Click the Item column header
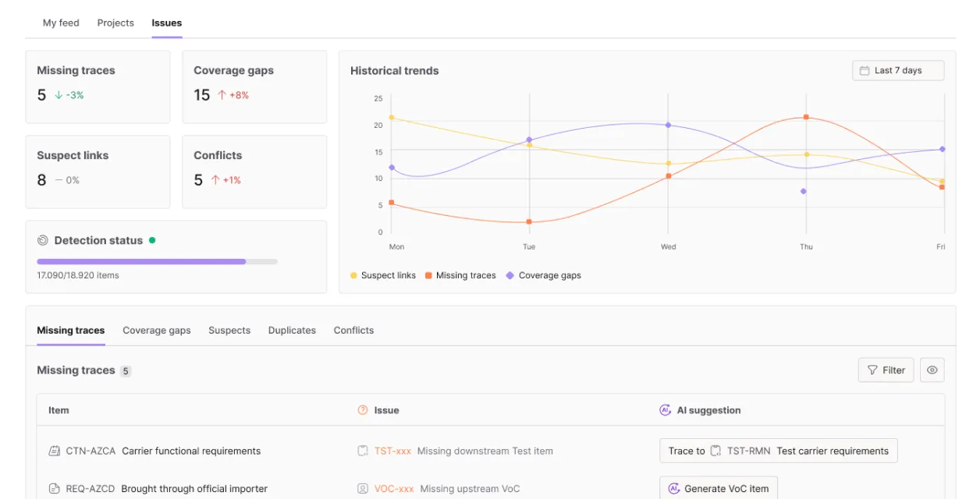The width and height of the screenshot is (980, 499). [x=59, y=410]
